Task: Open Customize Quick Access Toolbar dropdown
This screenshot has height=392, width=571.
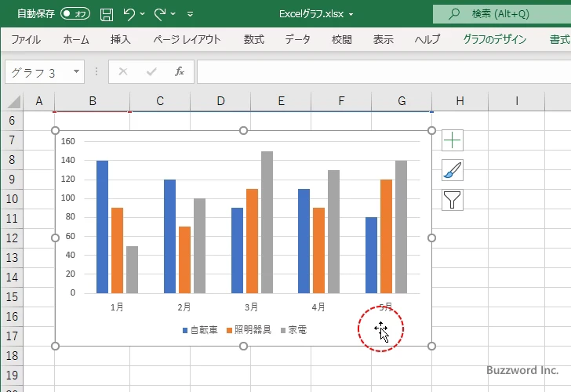Action: 190,14
